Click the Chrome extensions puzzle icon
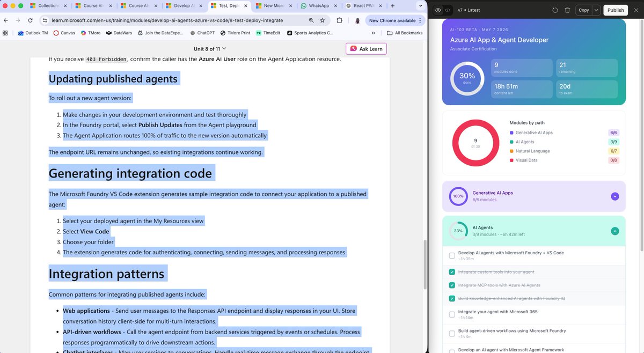Screen dimensions: 644x353 click(339, 20)
